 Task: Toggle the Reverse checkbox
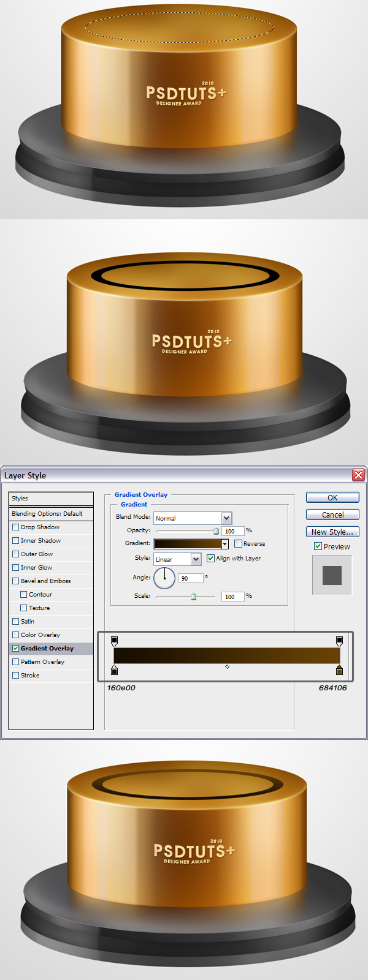pyautogui.click(x=238, y=543)
